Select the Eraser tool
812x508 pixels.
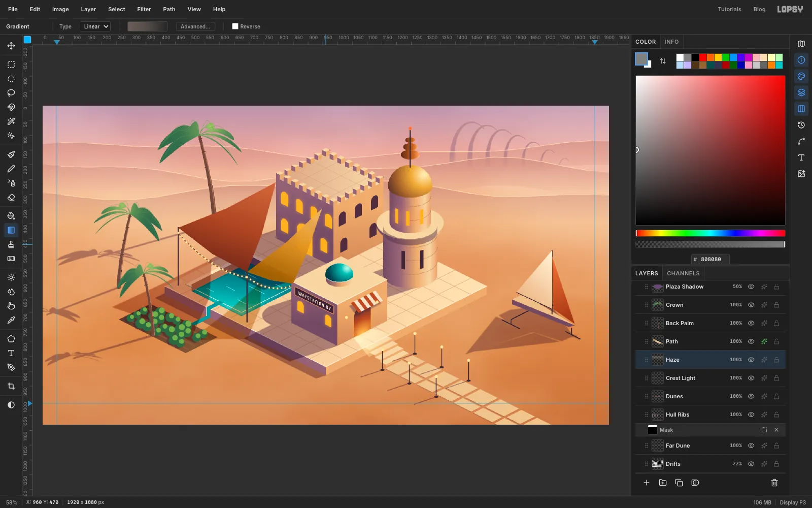[11, 198]
